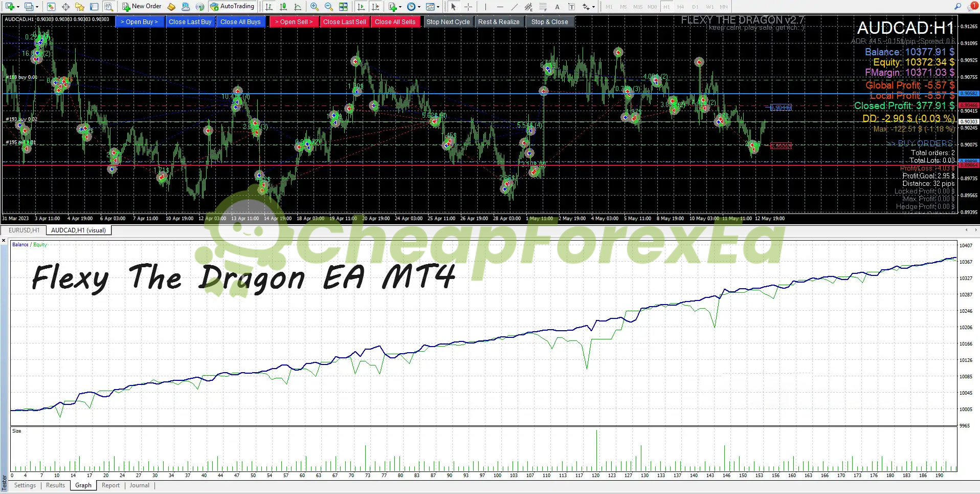Click Stop & Close

(550, 22)
